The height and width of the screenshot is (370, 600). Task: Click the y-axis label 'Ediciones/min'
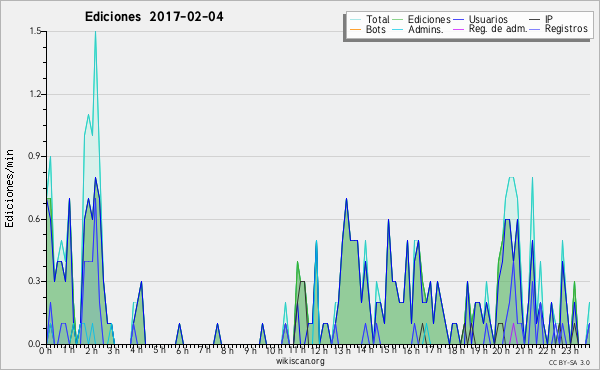tap(9, 188)
